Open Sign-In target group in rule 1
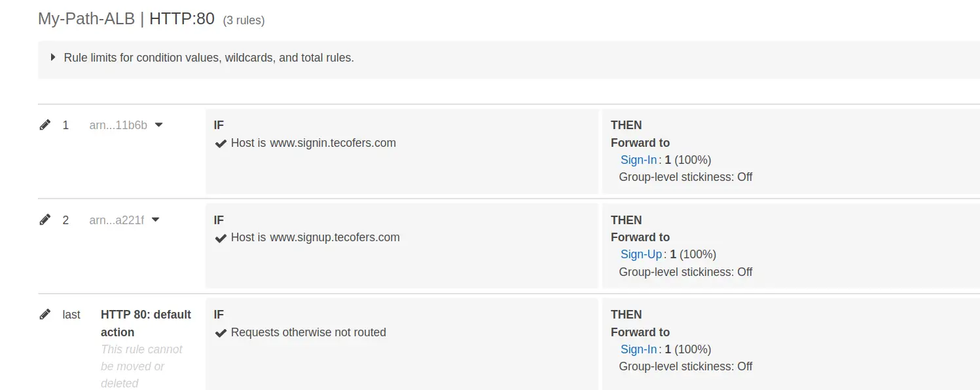980x390 pixels. [638, 159]
